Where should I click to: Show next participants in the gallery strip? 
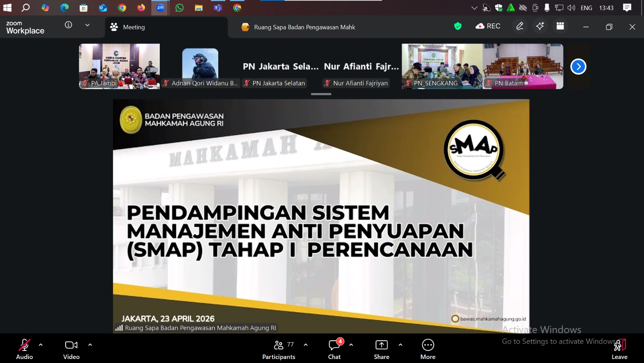(578, 66)
